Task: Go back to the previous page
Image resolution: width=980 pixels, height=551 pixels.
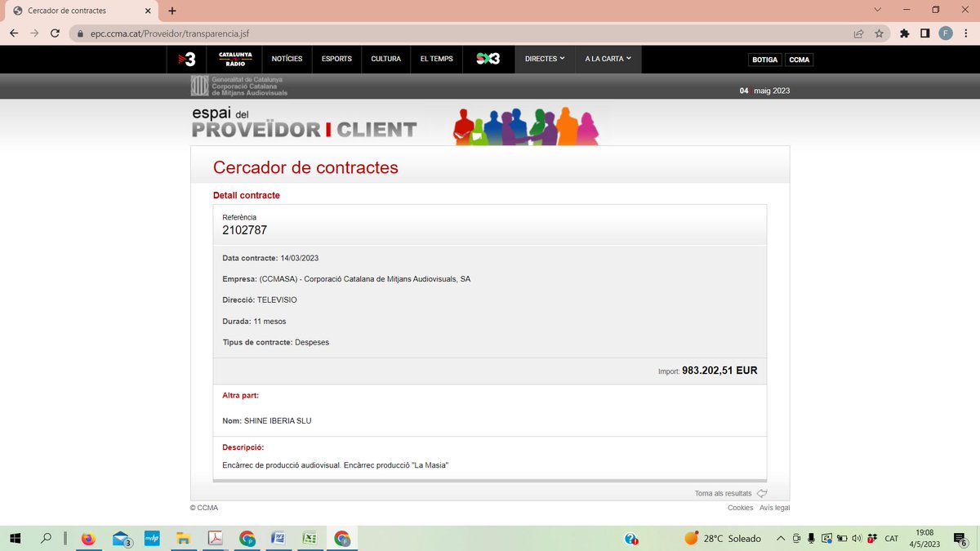Action: tap(14, 33)
